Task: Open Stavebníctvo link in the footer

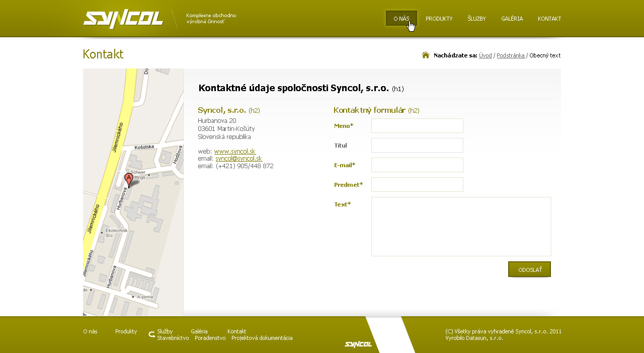Action: pyautogui.click(x=173, y=338)
